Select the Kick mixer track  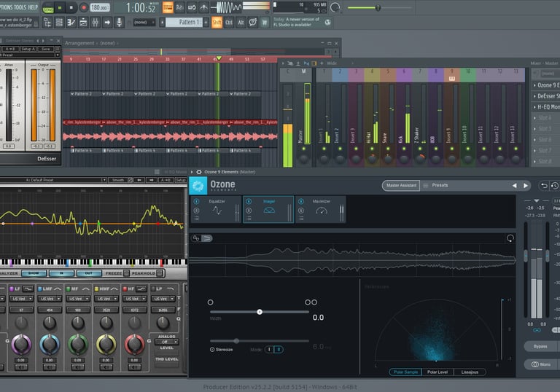click(x=404, y=118)
